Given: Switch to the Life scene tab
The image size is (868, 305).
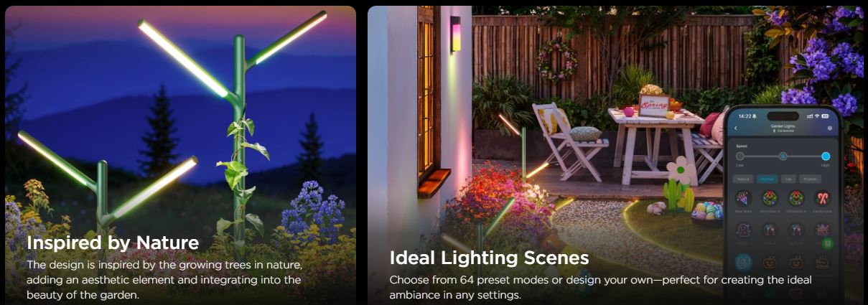Looking at the screenshot, I should point(789,179).
